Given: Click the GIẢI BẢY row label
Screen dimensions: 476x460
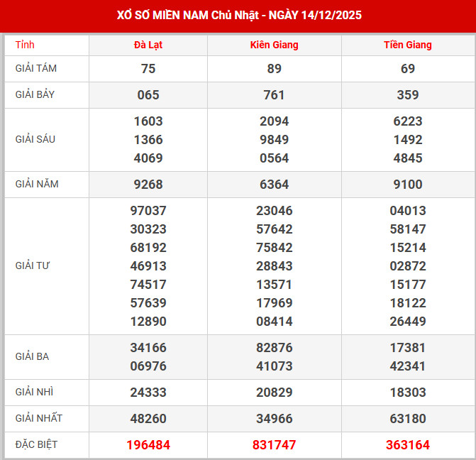Looking at the screenshot, I should click(x=35, y=95).
